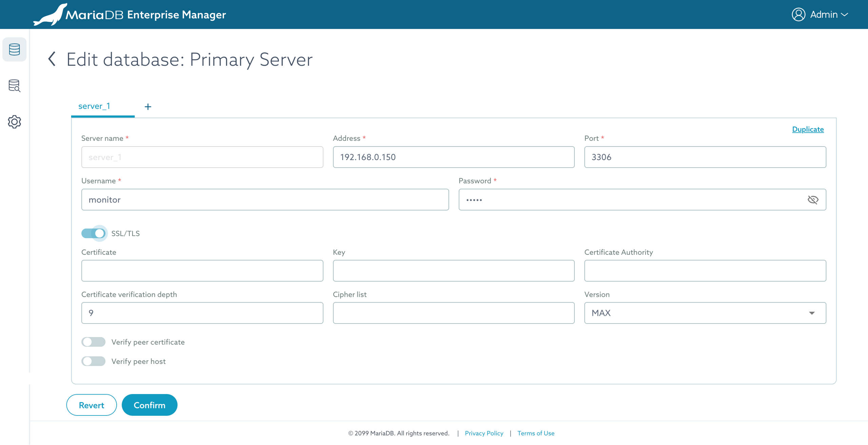Click the Certificate verification depth field
Screen dimensions: 868x445
point(202,313)
